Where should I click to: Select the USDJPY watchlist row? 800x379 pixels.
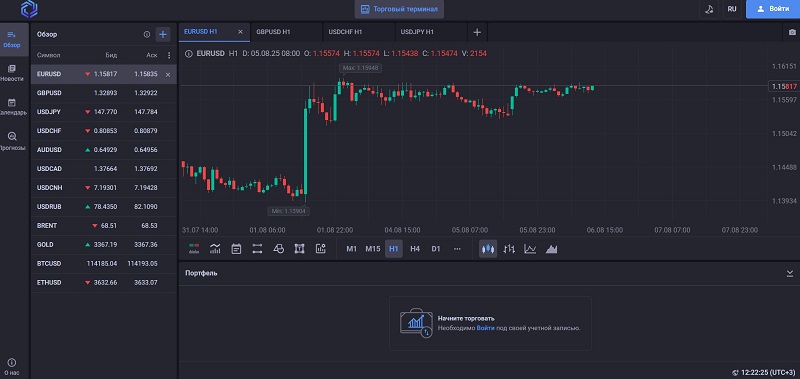104,112
